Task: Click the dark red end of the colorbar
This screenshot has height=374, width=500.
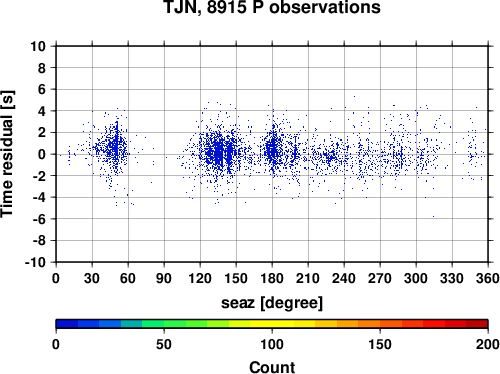Action: [477, 324]
